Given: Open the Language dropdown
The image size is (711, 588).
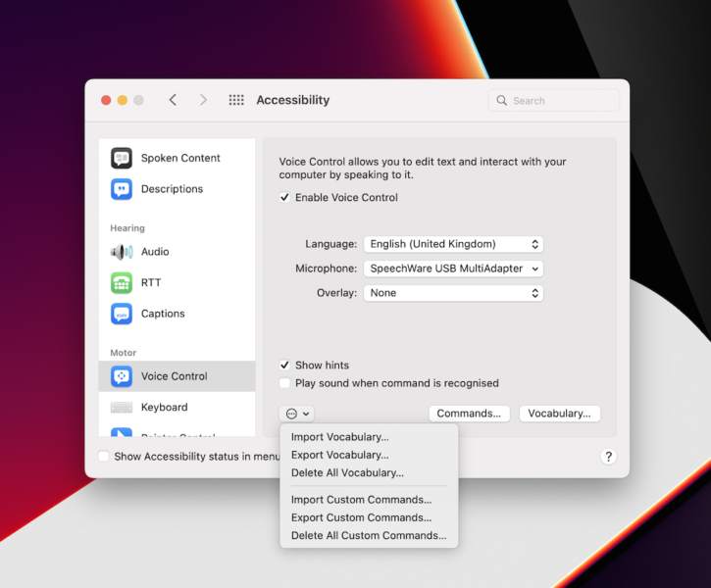Looking at the screenshot, I should [x=453, y=244].
